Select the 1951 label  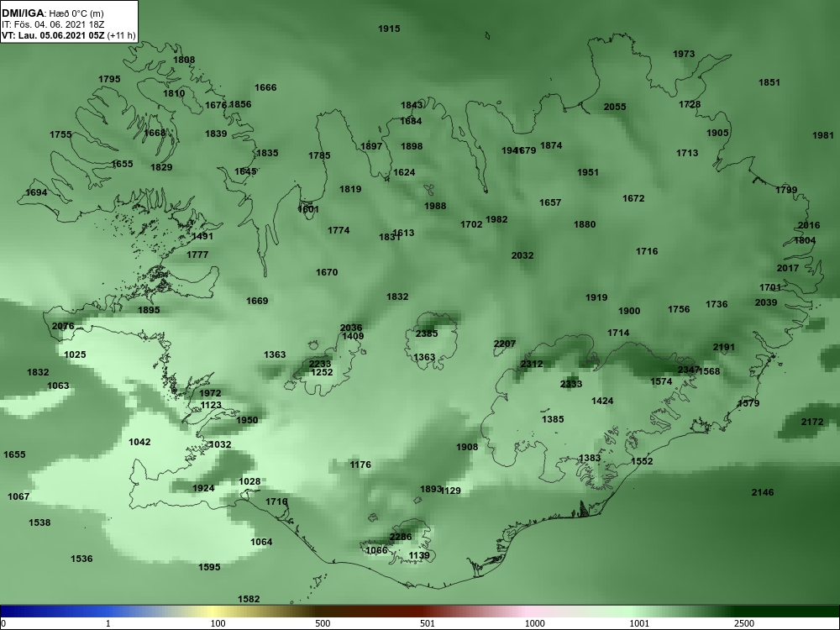(x=588, y=172)
